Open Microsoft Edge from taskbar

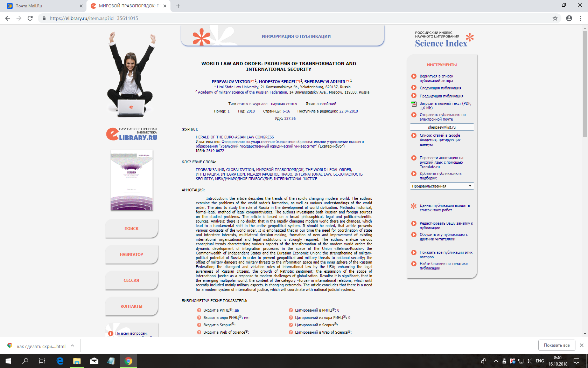pyautogui.click(x=60, y=361)
